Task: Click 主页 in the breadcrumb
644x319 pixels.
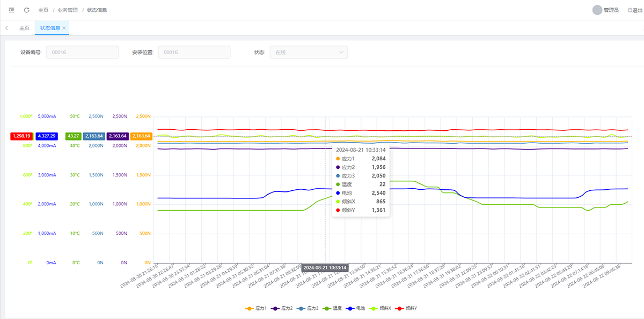Action: coord(43,10)
